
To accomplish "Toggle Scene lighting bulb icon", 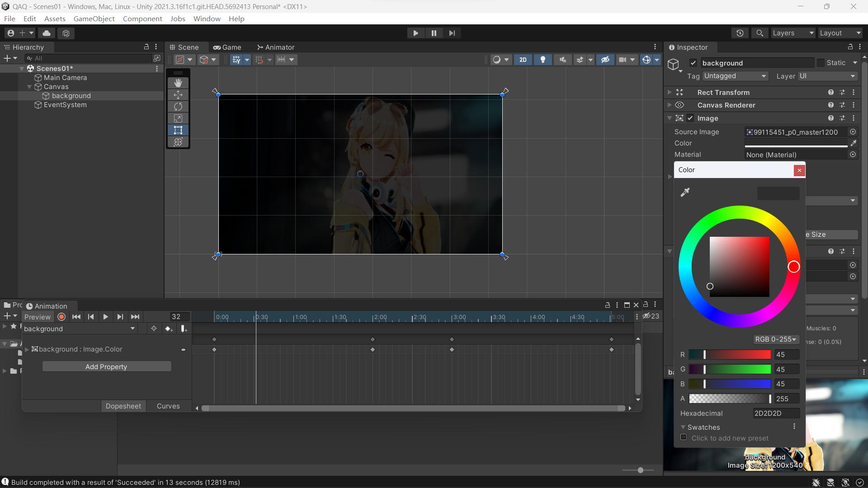I will [542, 60].
